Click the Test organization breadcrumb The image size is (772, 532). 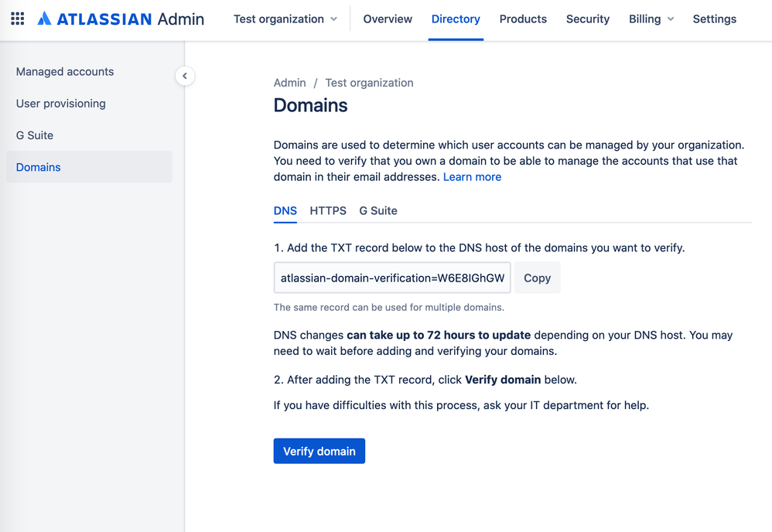[369, 83]
